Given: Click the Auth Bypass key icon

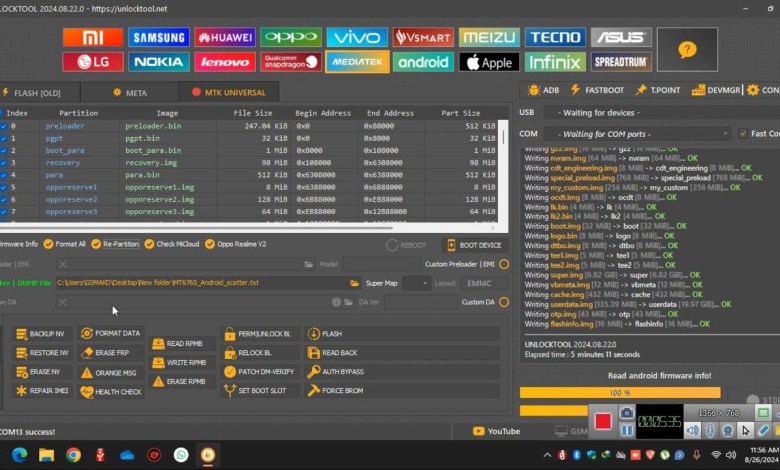Looking at the screenshot, I should (x=314, y=371).
